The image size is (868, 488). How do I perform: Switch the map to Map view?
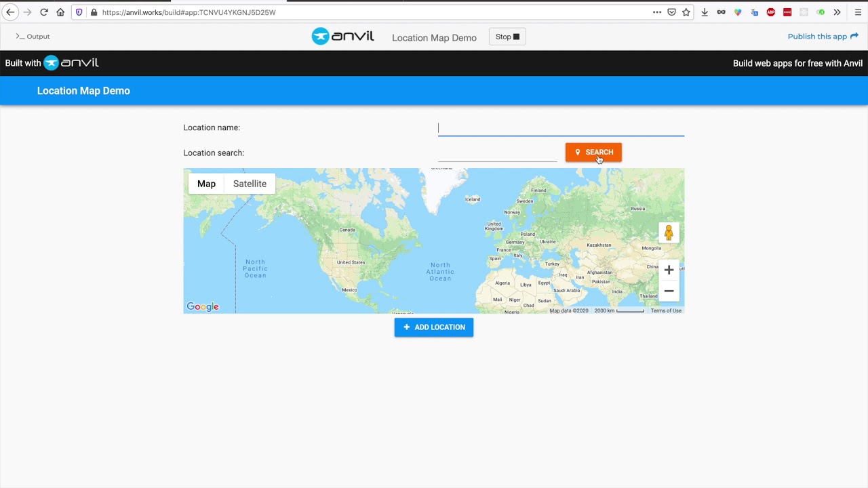click(x=206, y=184)
